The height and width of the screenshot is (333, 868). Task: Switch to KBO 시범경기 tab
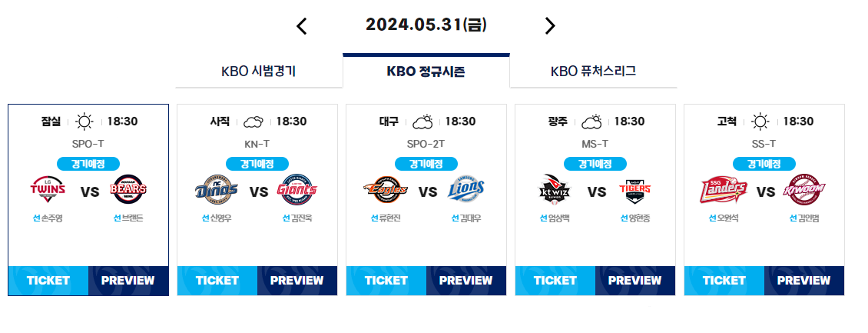point(259,72)
